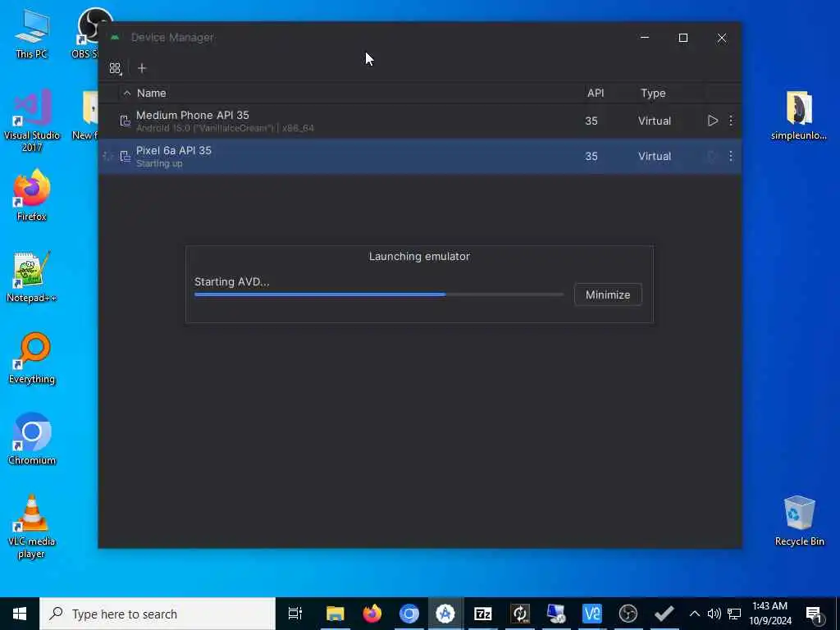This screenshot has width=840, height=630.
Task: Select Visual Studio 2017 desktop shortcut
Action: pyautogui.click(x=32, y=121)
